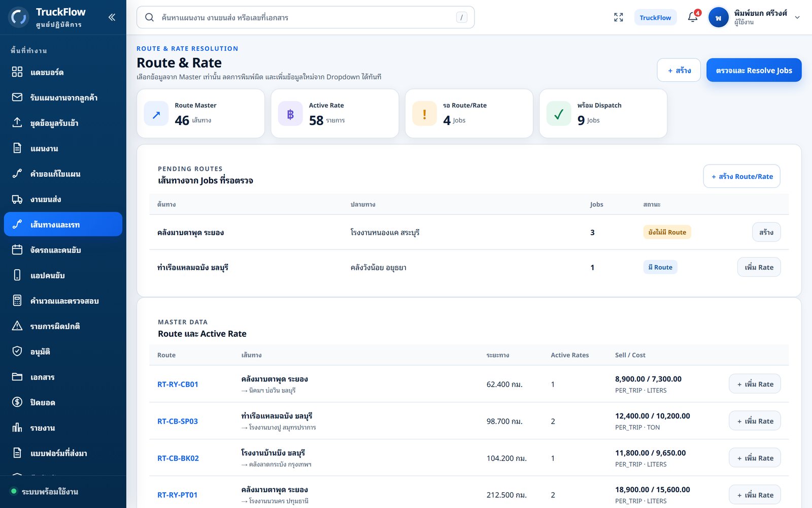812x508 pixels.
Task: Open route link RT-RY-PT01
Action: (177, 495)
